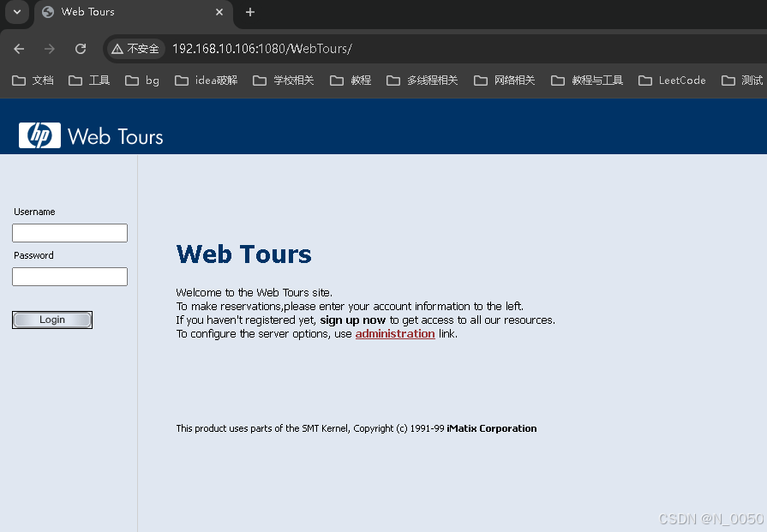Click the browser back arrow

(x=19, y=49)
